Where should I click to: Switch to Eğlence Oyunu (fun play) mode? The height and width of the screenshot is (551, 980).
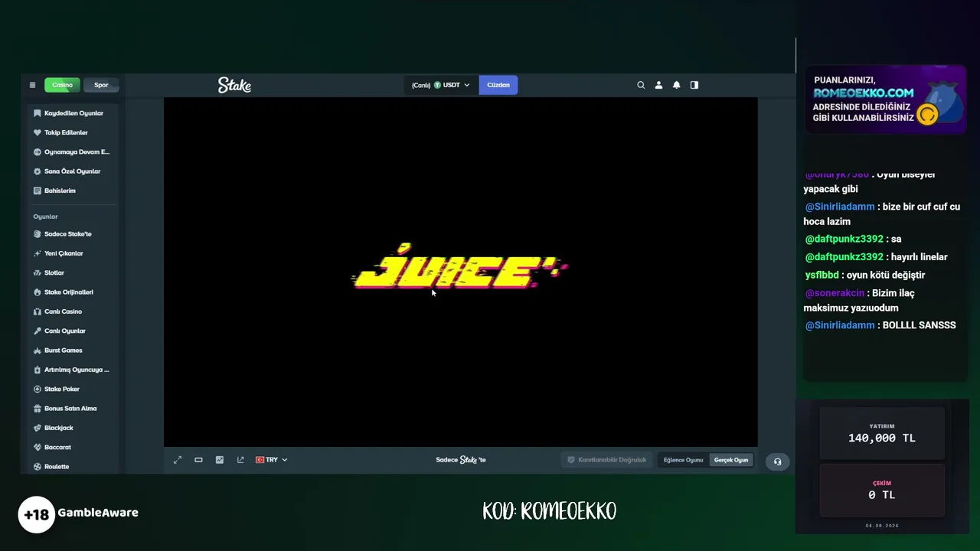683,460
